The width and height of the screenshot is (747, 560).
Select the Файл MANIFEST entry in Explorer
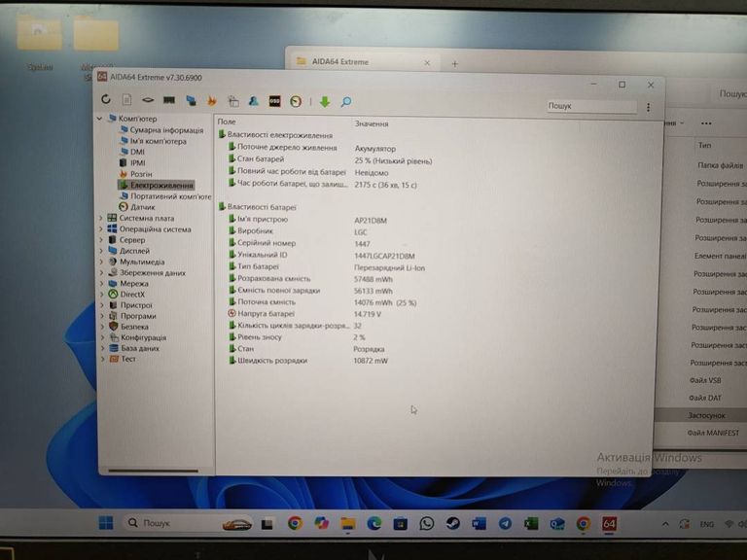[x=713, y=433]
